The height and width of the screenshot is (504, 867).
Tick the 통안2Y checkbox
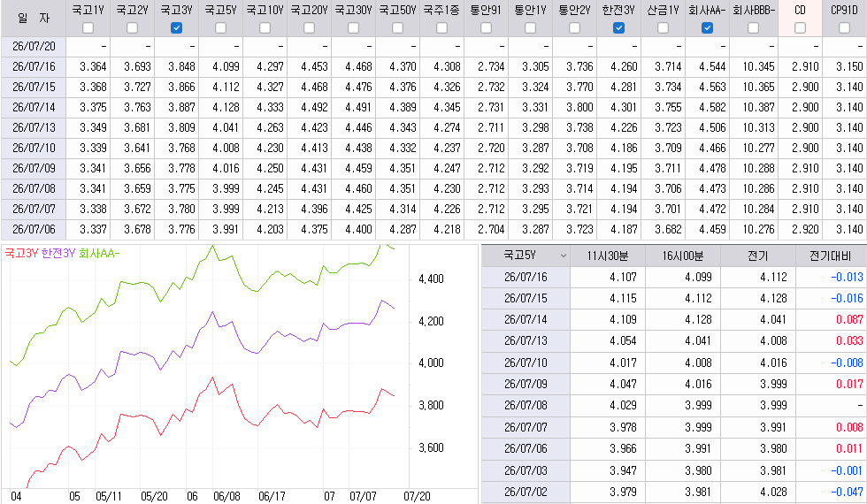574,27
